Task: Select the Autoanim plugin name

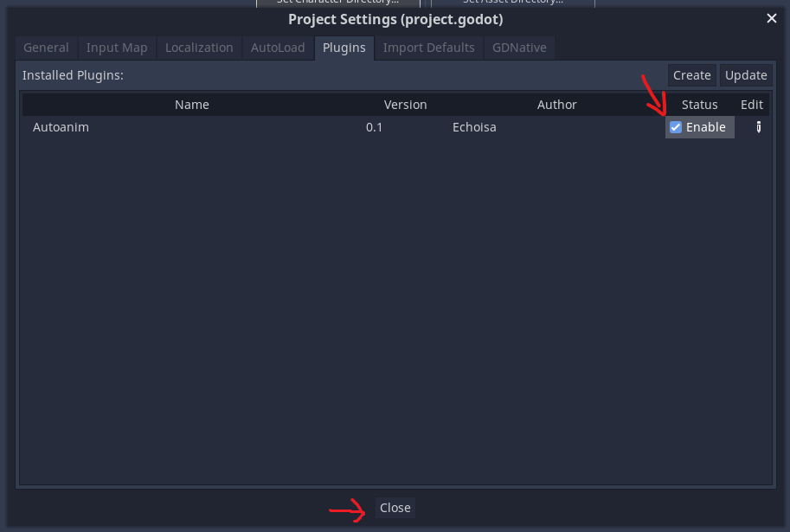Action: click(61, 127)
